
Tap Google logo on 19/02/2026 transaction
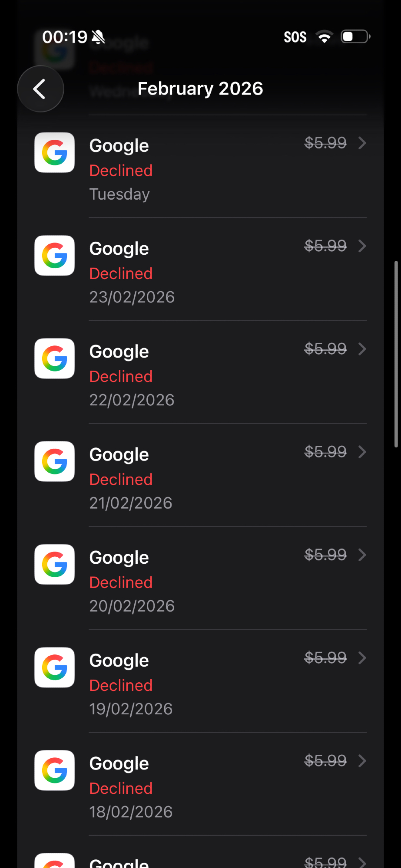click(x=55, y=667)
